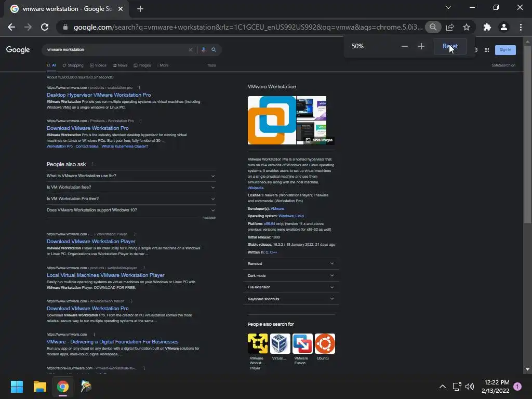Go back using browser back arrow
Screen dimensions: 532x399
point(11,27)
